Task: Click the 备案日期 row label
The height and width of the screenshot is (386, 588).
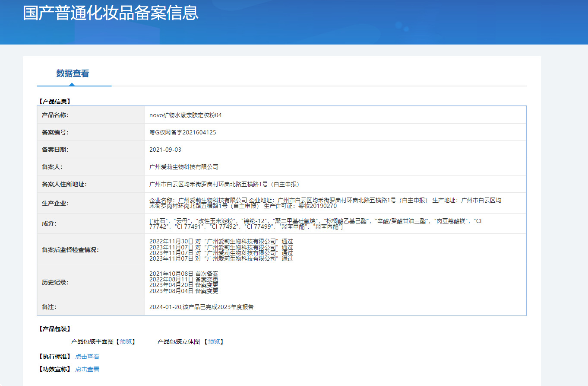Action: coord(55,150)
